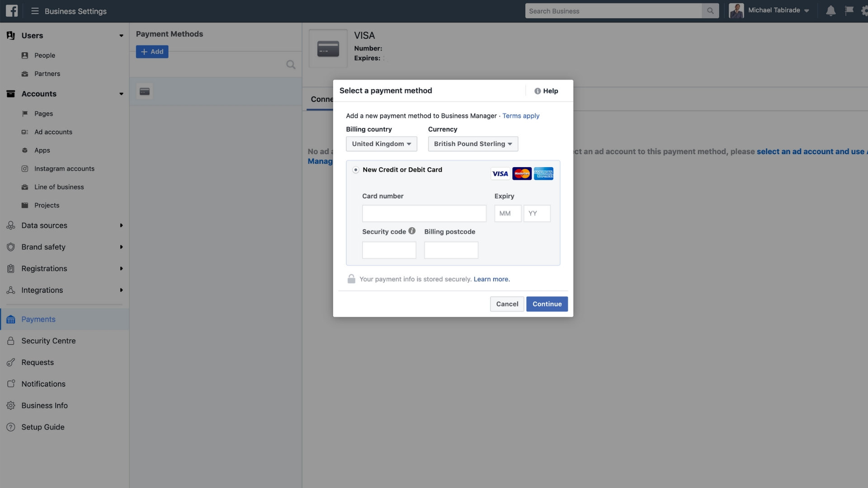868x488 pixels.
Task: Select the Payments menu item
Action: click(x=38, y=319)
